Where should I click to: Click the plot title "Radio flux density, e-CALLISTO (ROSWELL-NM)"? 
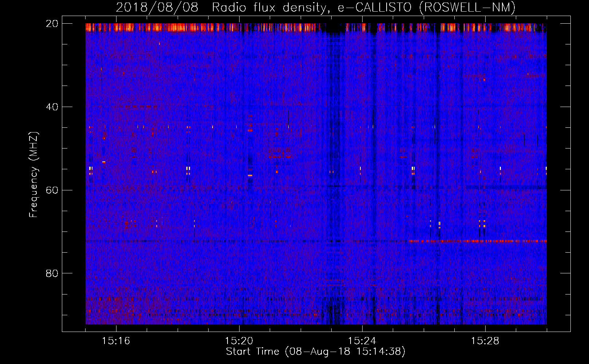[364, 7]
